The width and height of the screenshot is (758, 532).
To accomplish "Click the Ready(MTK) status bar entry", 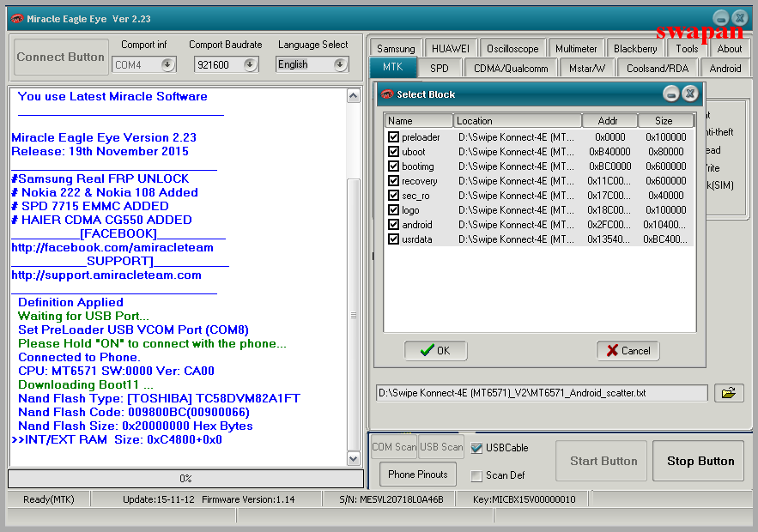I will (49, 499).
